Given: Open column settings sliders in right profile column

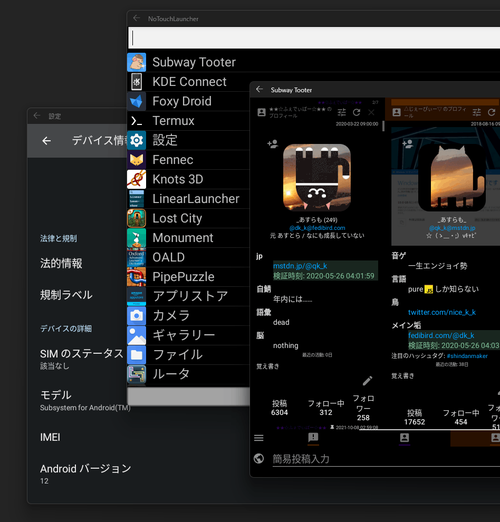Looking at the screenshot, I should (477, 112).
